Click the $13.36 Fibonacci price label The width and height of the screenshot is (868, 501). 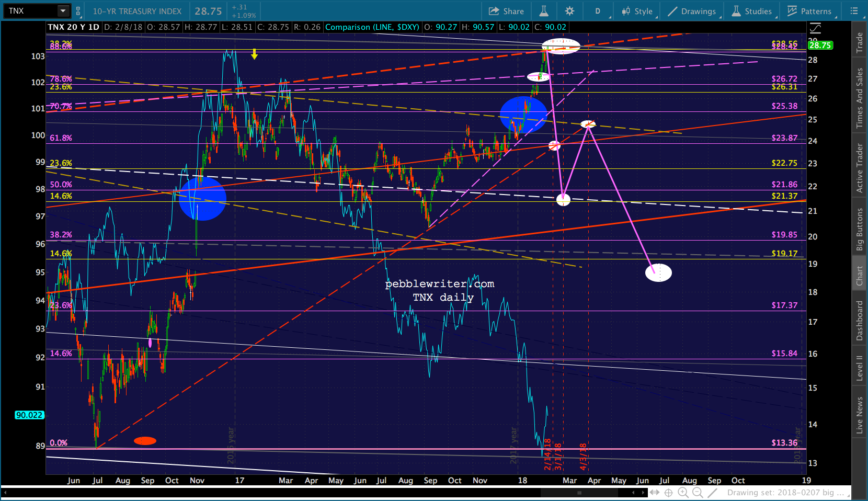[x=784, y=443]
